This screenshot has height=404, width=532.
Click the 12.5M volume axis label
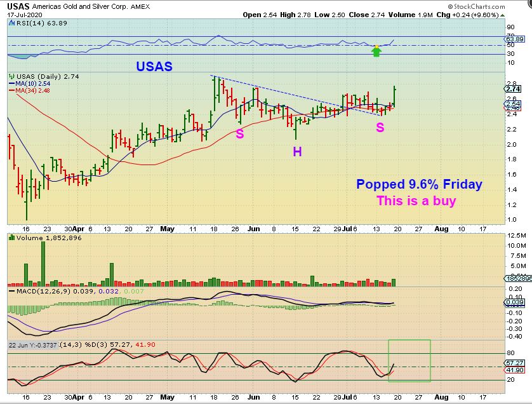pyautogui.click(x=516, y=235)
